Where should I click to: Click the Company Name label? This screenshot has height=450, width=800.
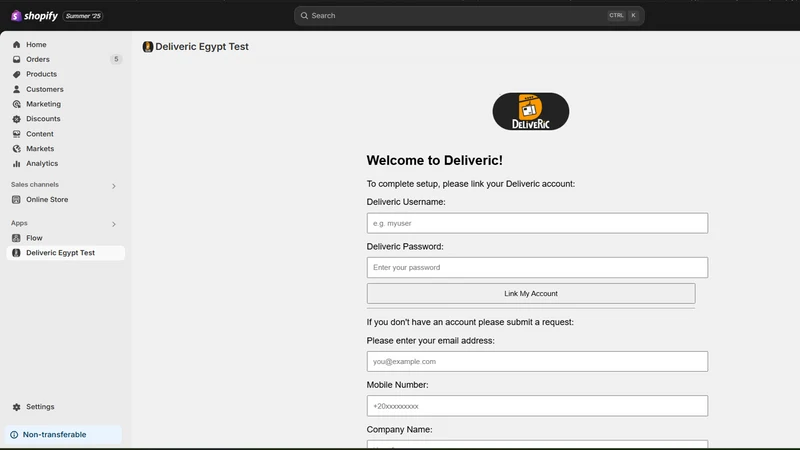click(399, 430)
